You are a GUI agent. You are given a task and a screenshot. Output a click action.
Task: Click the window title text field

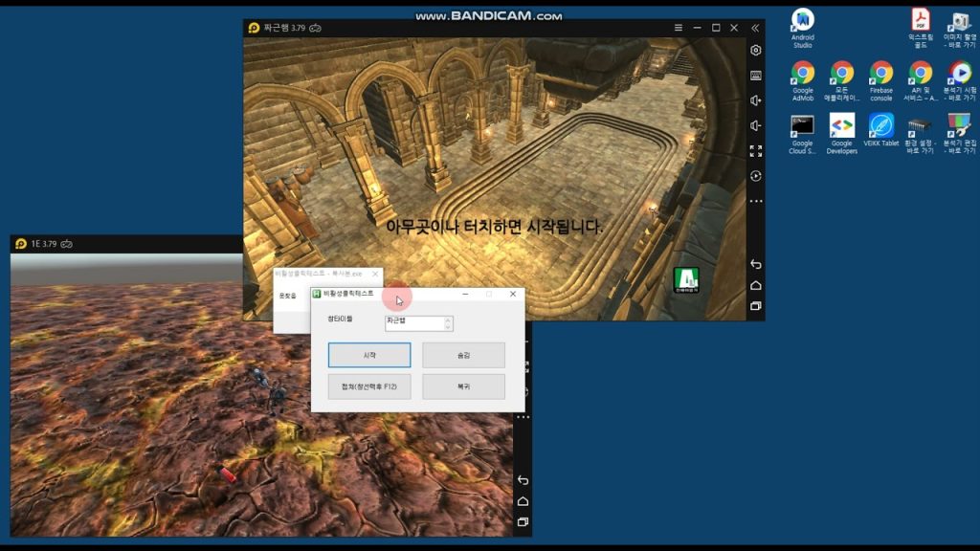click(x=412, y=323)
